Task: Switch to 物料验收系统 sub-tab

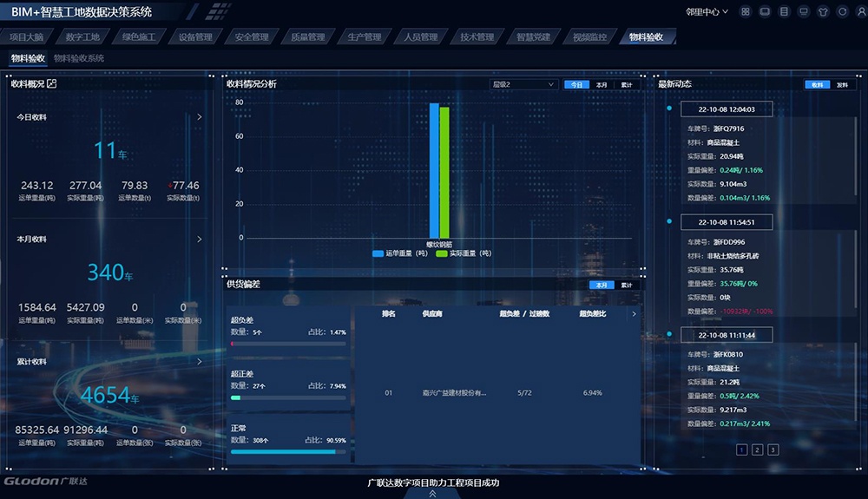Action: (x=79, y=58)
